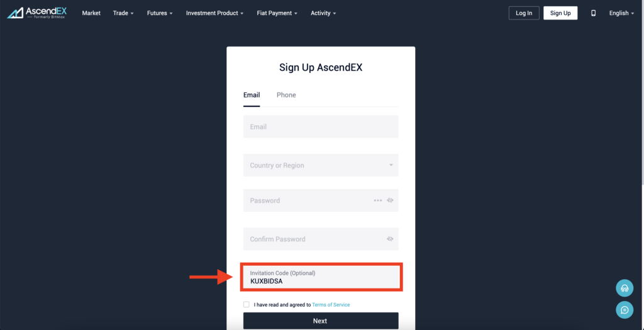This screenshot has height=330, width=644.
Task: Open the mobile app download icon
Action: tap(593, 13)
